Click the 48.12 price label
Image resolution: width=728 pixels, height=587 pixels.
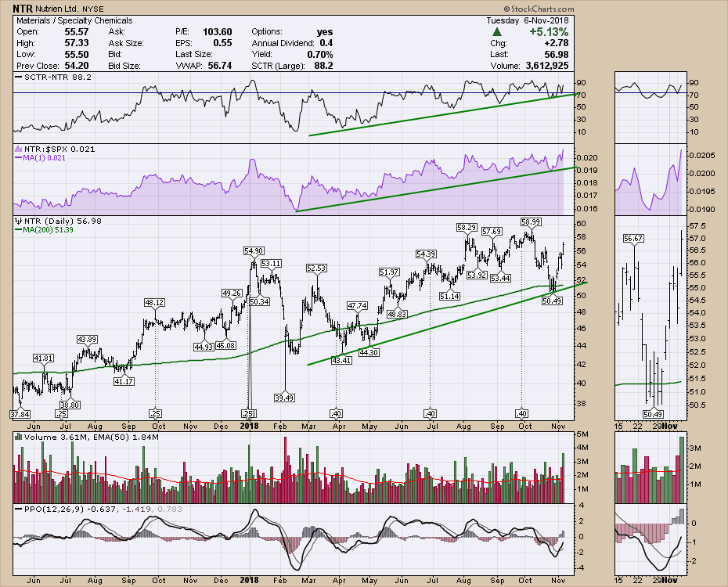click(155, 302)
